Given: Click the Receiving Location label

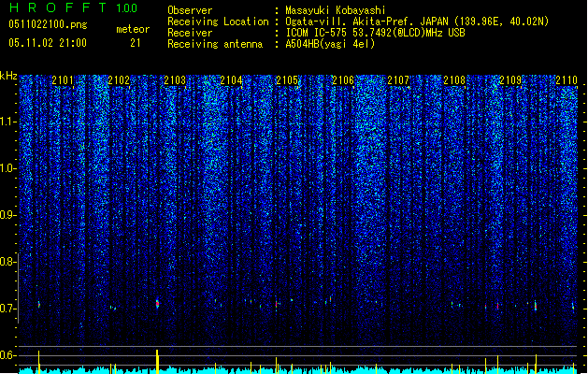Looking at the screenshot, I should pyautogui.click(x=218, y=22).
